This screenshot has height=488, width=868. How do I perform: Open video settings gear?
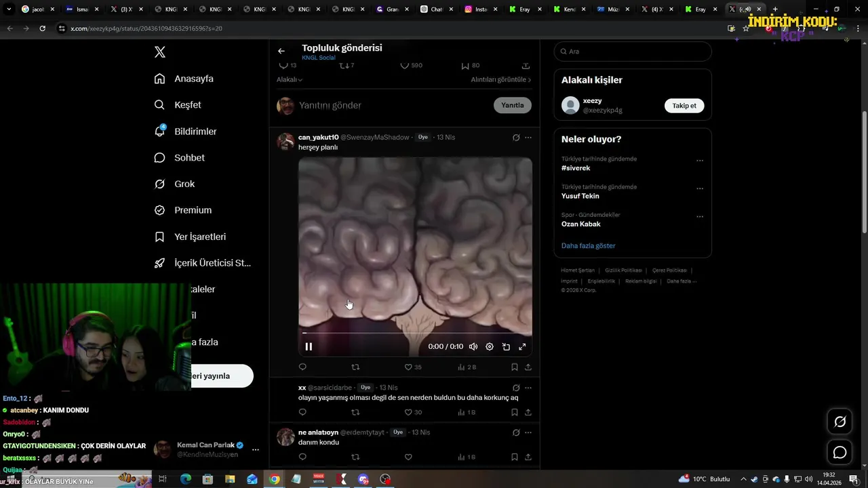coord(490,346)
